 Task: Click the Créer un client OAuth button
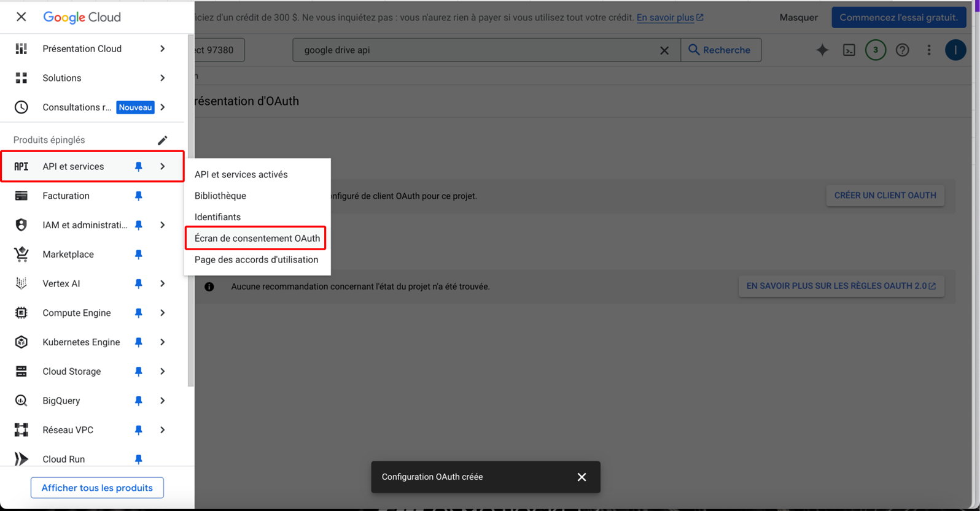(x=885, y=196)
